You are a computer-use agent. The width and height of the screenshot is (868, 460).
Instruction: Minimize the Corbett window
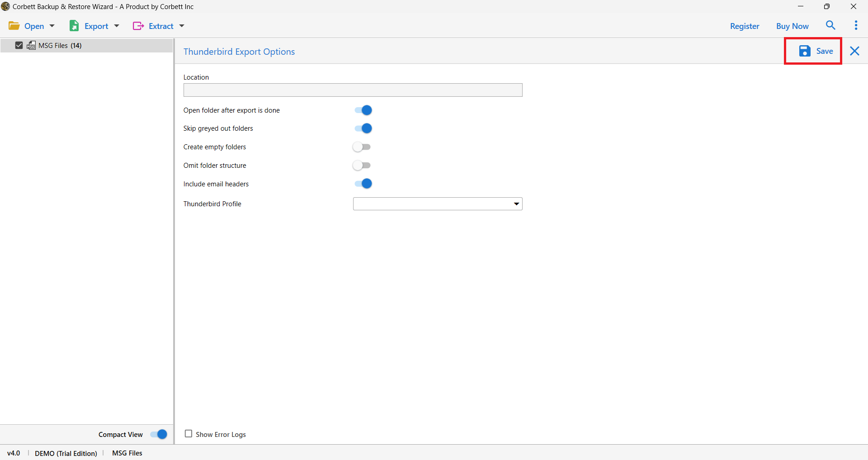coord(801,6)
